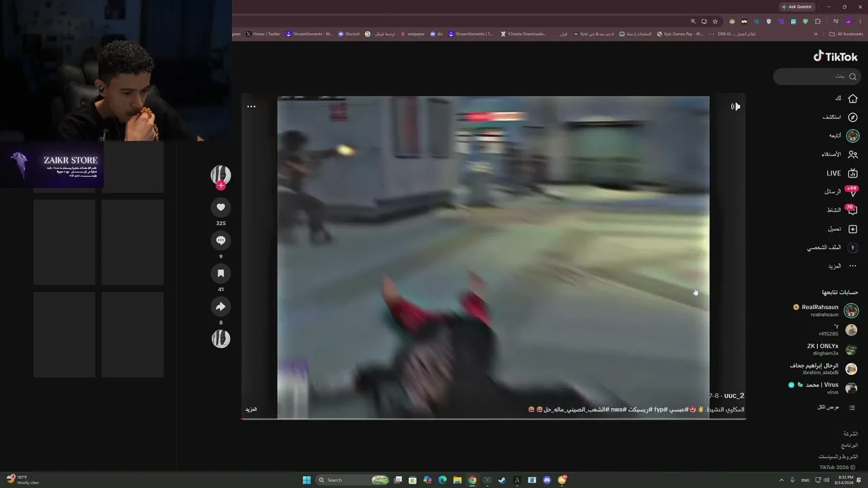Expand the 'show all' followed accounts list
868x488 pixels.
pos(836,407)
